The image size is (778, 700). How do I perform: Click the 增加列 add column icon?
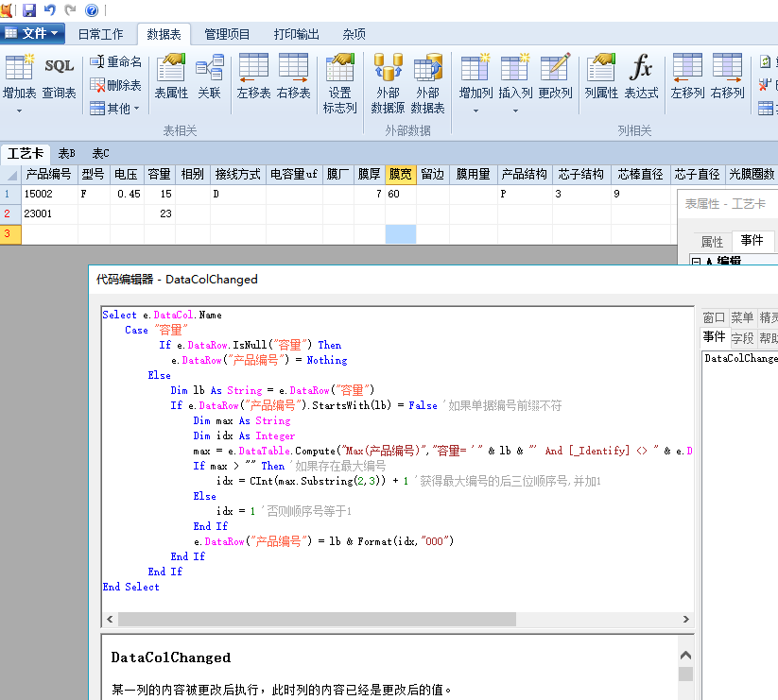point(475,67)
